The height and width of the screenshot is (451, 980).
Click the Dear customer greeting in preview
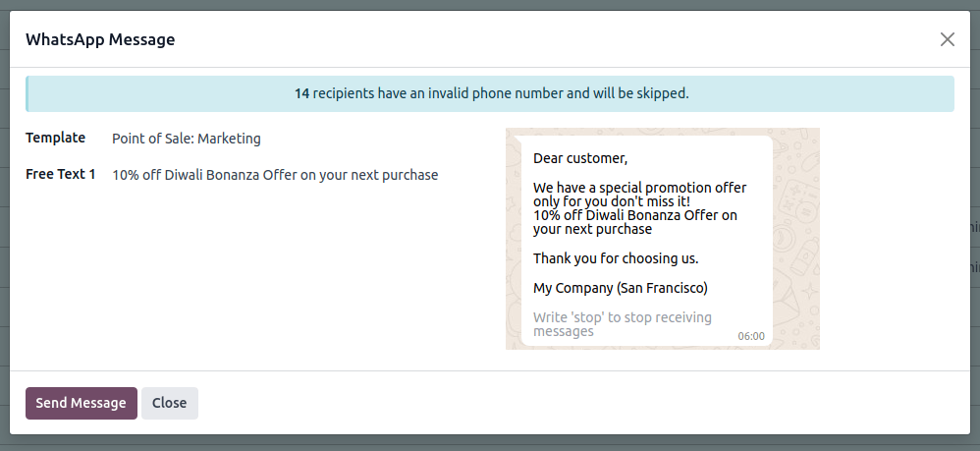pos(580,157)
